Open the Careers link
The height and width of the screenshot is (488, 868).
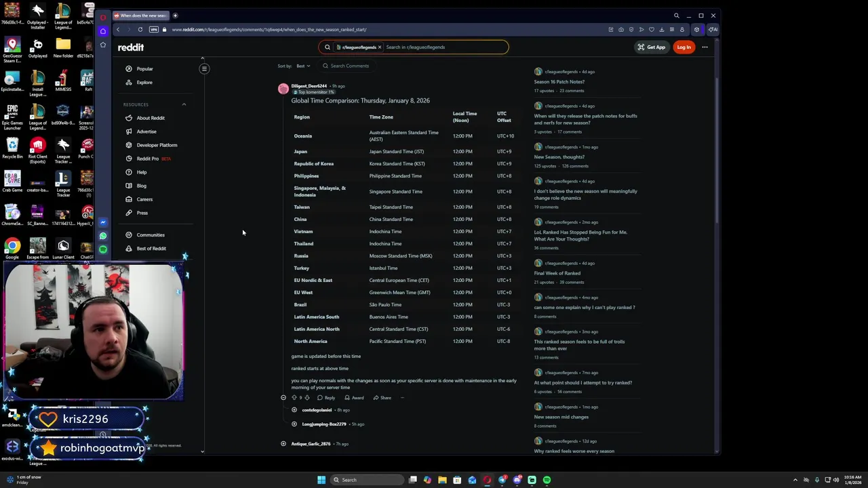(x=140, y=199)
